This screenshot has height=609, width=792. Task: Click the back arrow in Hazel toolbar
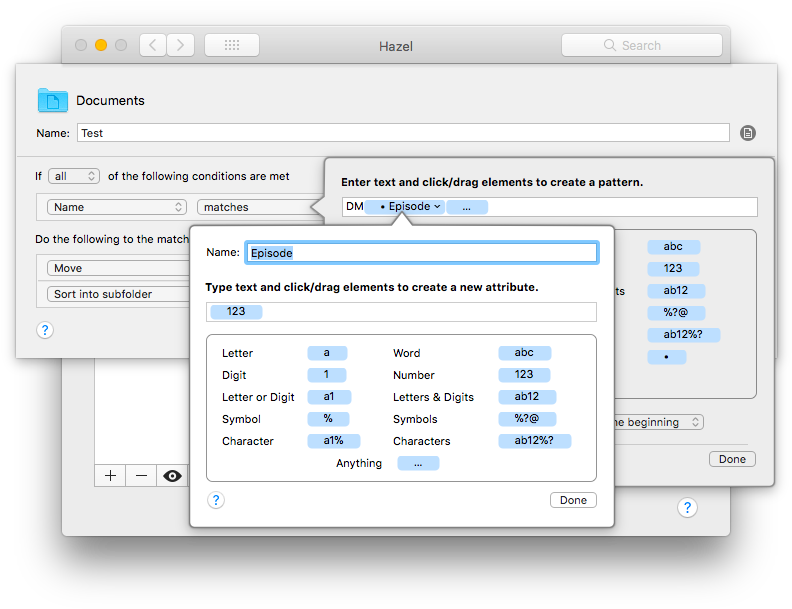[153, 45]
